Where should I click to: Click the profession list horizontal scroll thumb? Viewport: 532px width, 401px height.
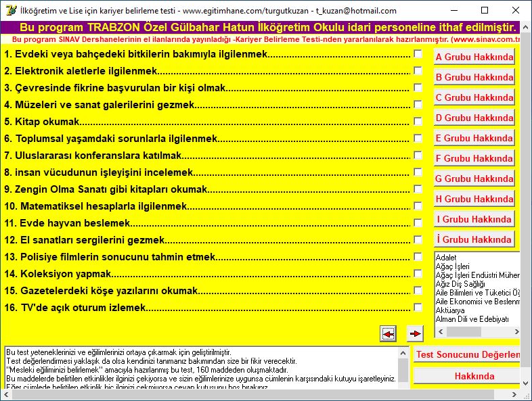tap(464, 331)
